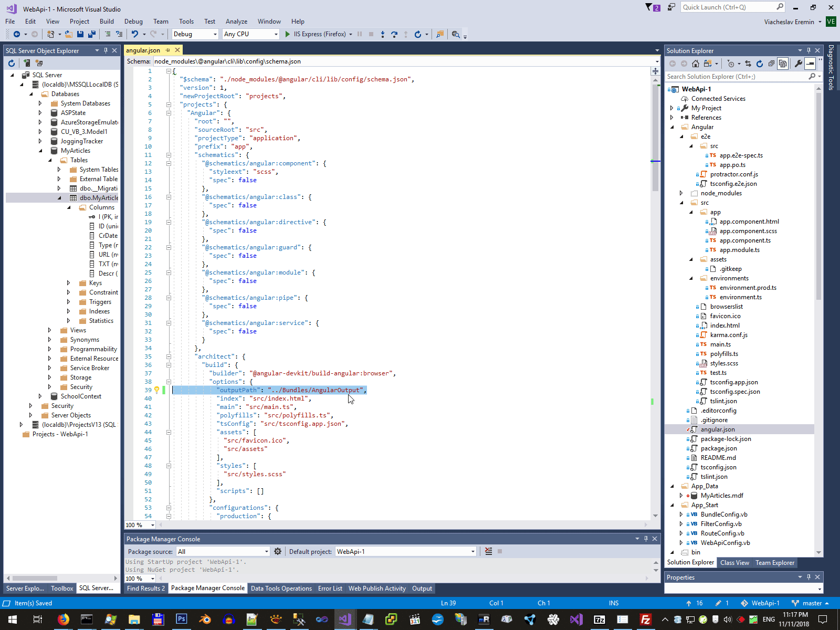Click the Search Solution Explorer field

click(x=735, y=77)
